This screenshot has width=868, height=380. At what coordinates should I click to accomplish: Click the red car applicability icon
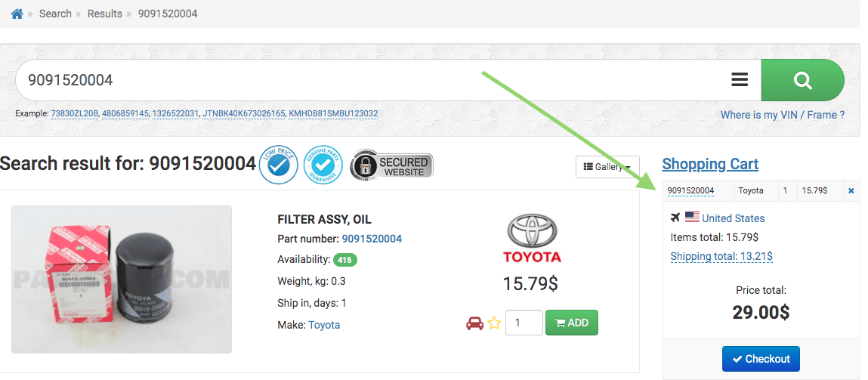pos(475,323)
